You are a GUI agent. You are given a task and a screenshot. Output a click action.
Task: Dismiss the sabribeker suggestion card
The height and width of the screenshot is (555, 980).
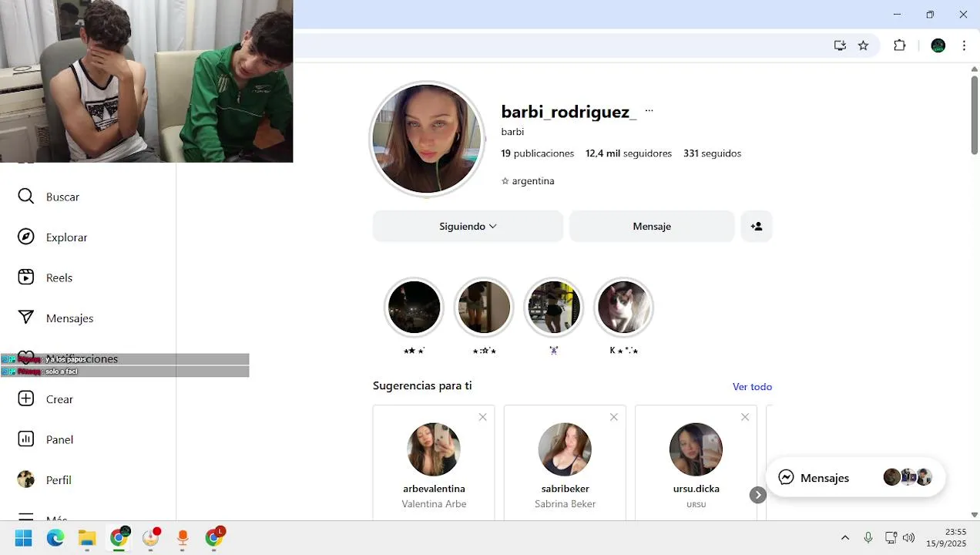[x=614, y=417]
